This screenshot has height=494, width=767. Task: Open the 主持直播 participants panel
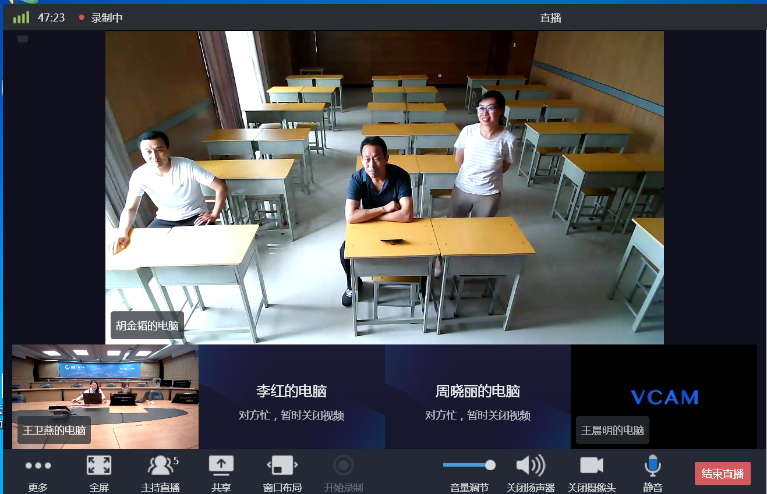point(160,466)
